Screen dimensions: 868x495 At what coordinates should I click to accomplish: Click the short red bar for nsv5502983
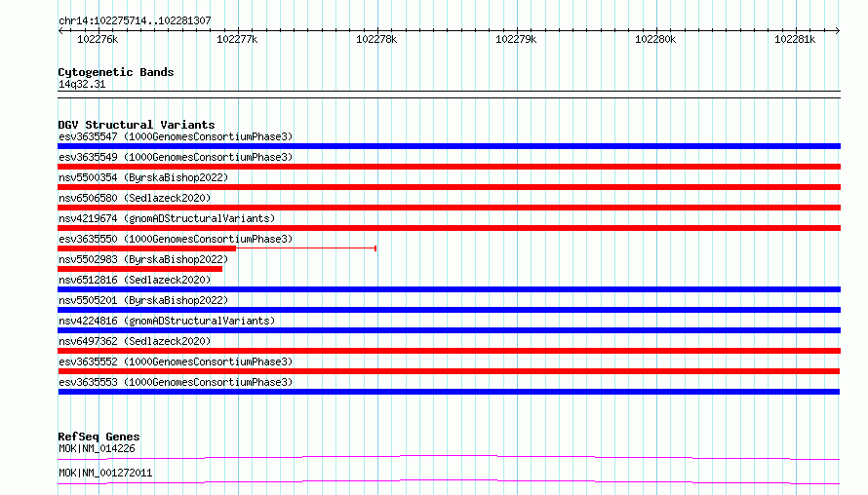(x=140, y=269)
